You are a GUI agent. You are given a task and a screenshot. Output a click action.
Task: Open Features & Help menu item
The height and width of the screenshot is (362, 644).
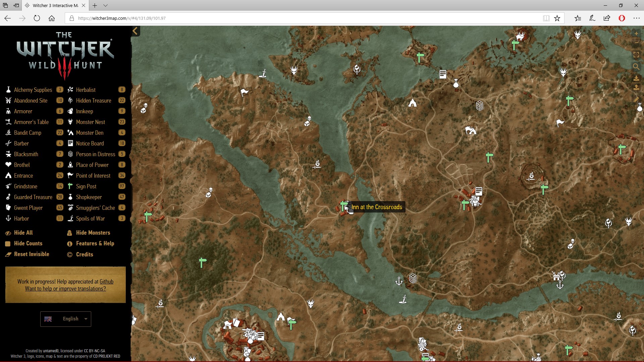[95, 243]
